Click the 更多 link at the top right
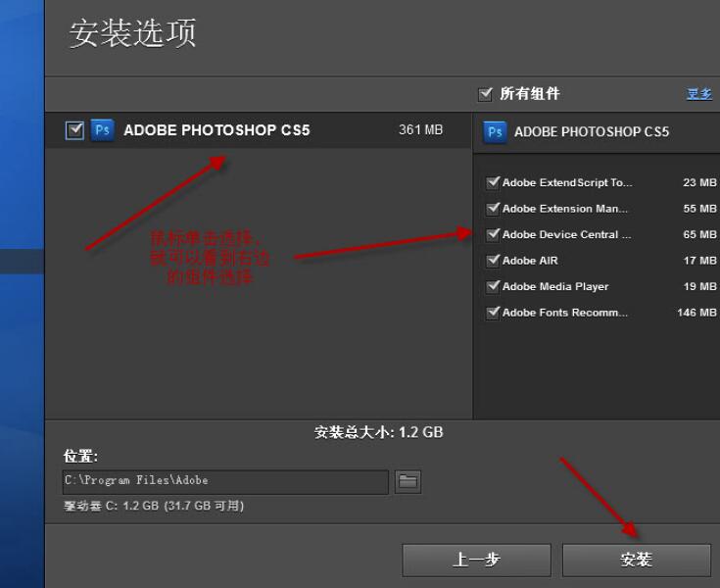Image resolution: width=720 pixels, height=588 pixels. click(x=698, y=94)
